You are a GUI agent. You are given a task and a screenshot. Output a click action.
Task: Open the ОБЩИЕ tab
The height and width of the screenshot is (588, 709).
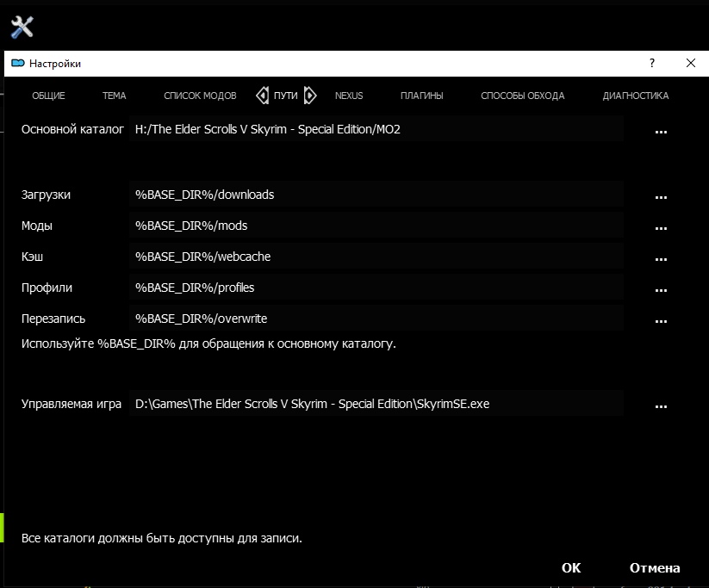coord(48,96)
